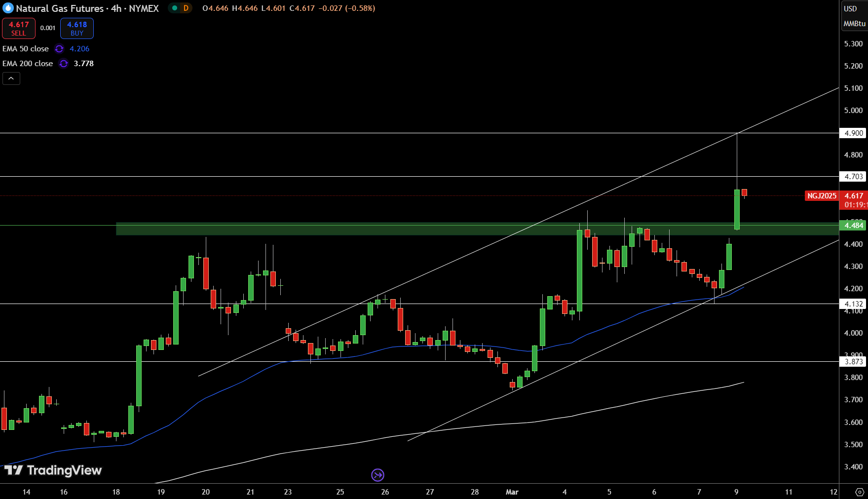Open the Natural Gas Futures symbol title

(87, 8)
